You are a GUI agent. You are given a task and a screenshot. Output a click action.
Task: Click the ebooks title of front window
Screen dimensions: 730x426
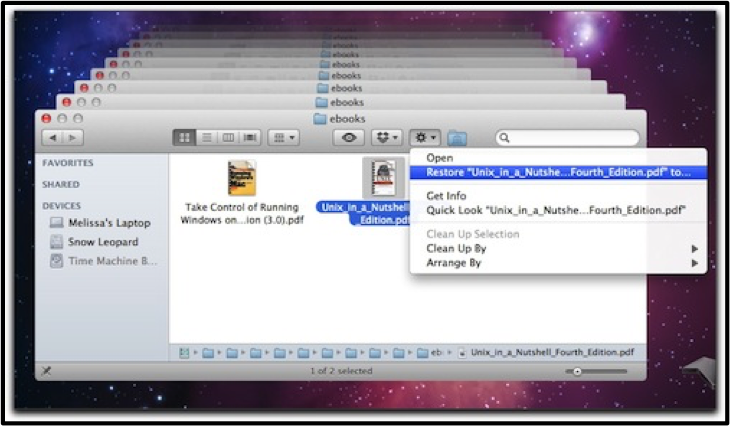(347, 119)
